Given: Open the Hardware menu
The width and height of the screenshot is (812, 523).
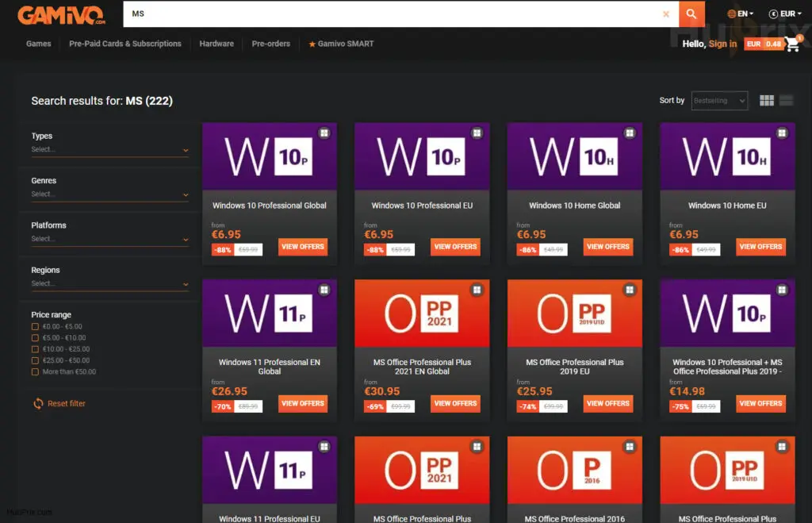Looking at the screenshot, I should (x=216, y=44).
